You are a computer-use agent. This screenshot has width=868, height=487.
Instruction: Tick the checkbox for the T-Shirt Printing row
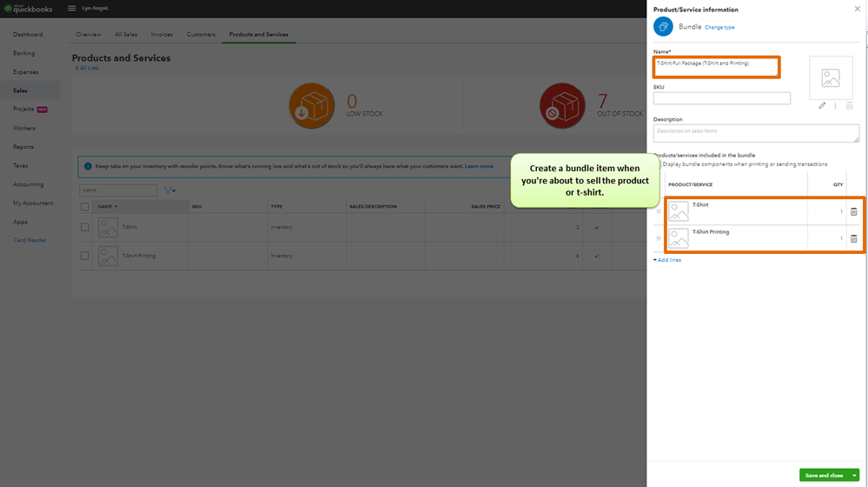pyautogui.click(x=84, y=256)
